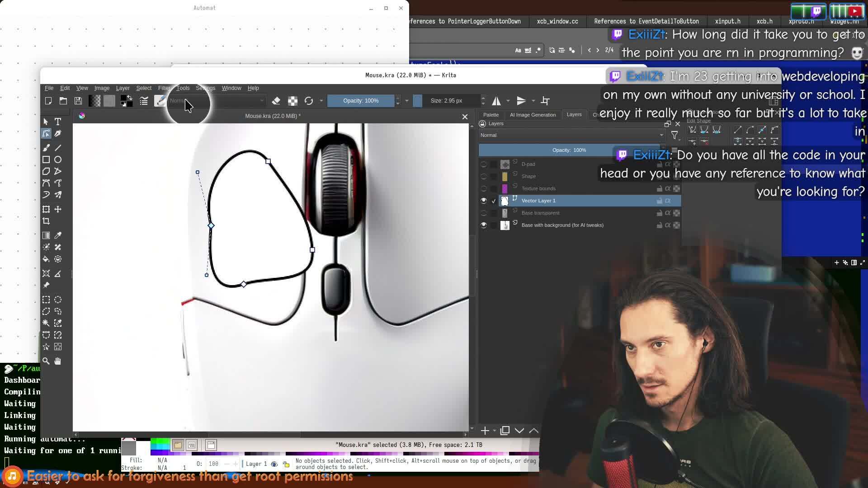
Task: Switch to the Palette tab
Action: 491,115
